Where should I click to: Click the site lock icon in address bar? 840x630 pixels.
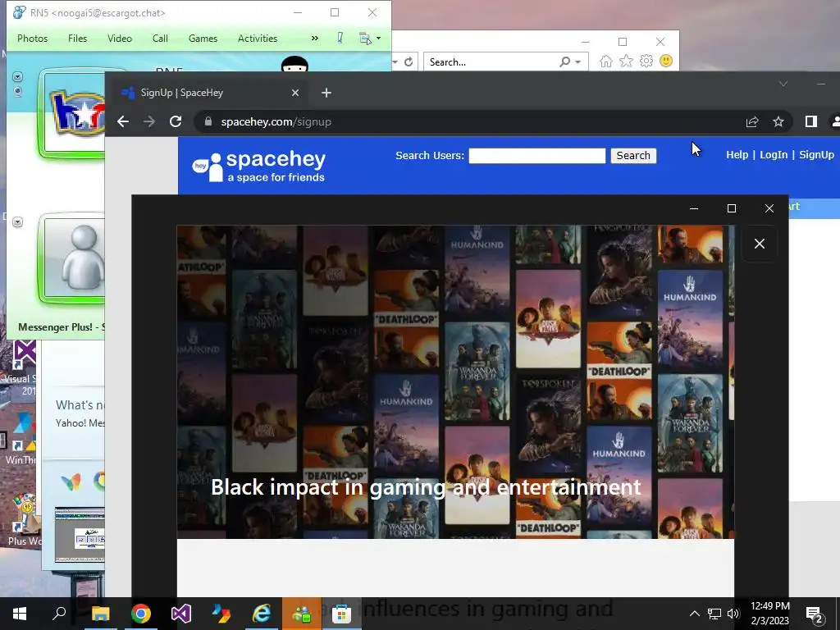pyautogui.click(x=208, y=121)
